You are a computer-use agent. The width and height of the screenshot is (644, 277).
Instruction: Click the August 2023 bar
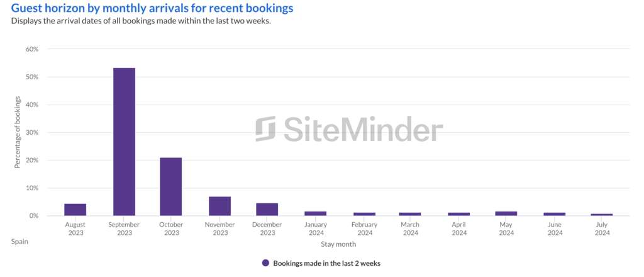pyautogui.click(x=75, y=210)
